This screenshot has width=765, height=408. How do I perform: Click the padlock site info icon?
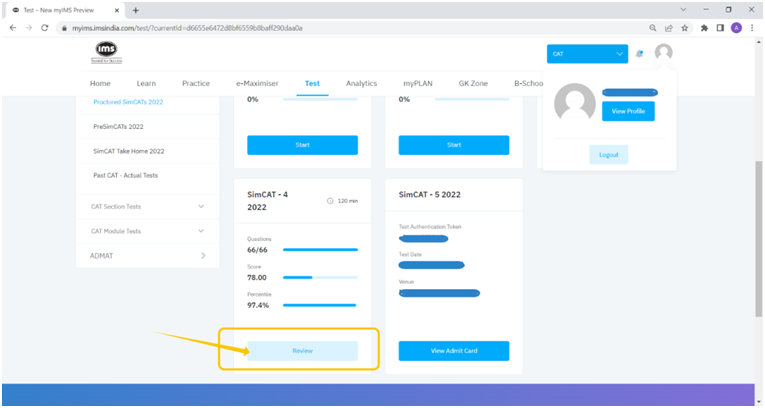64,28
